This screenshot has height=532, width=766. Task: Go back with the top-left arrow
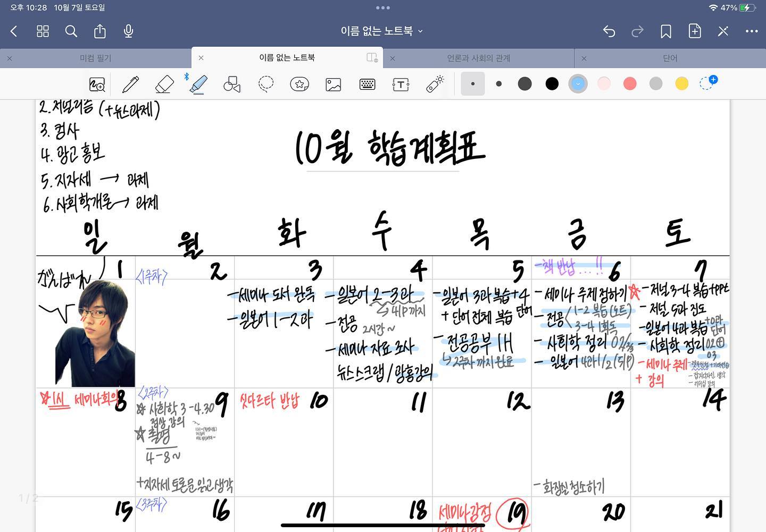click(14, 31)
